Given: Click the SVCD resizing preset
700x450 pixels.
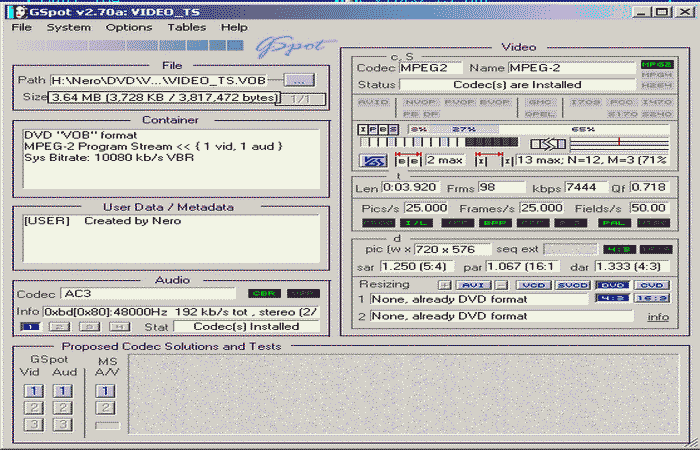Looking at the screenshot, I should (x=572, y=284).
